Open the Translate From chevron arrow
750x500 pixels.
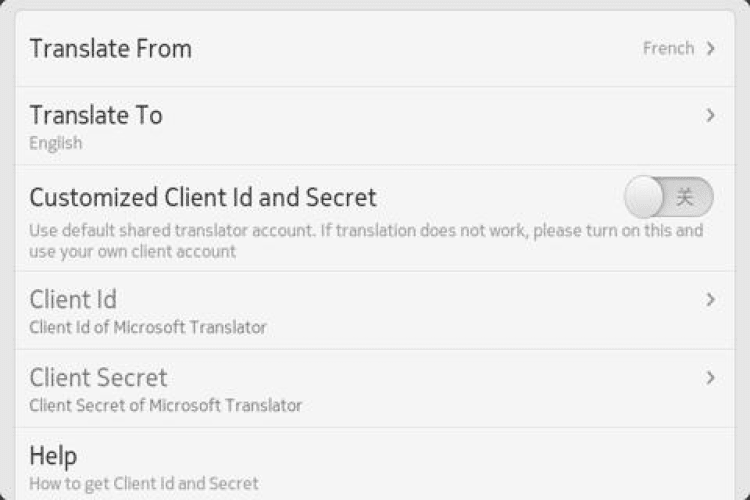710,48
